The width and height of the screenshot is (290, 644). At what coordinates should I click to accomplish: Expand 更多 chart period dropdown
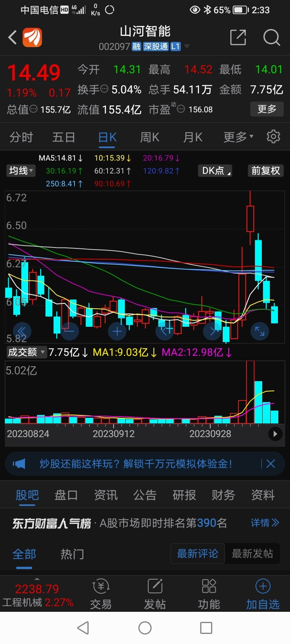tap(238, 137)
